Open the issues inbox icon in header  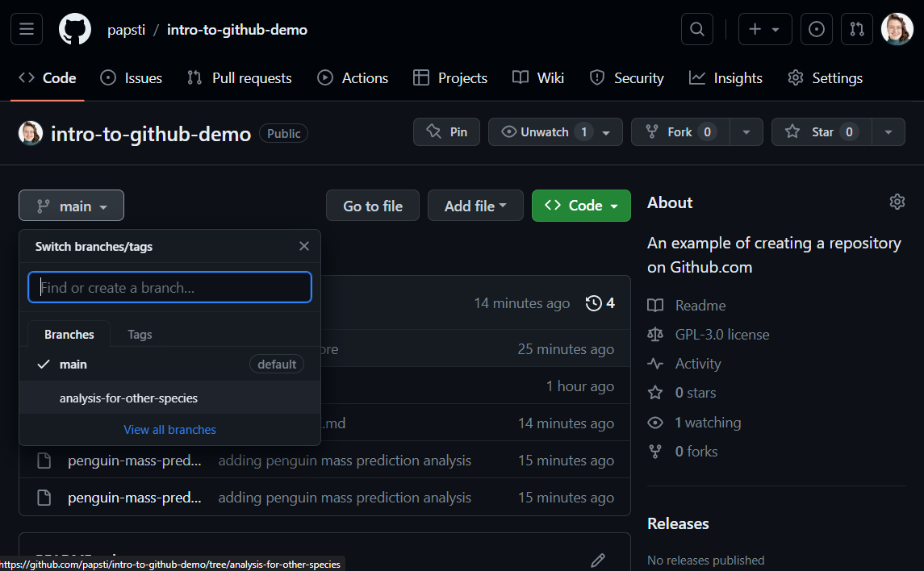pyautogui.click(x=816, y=30)
